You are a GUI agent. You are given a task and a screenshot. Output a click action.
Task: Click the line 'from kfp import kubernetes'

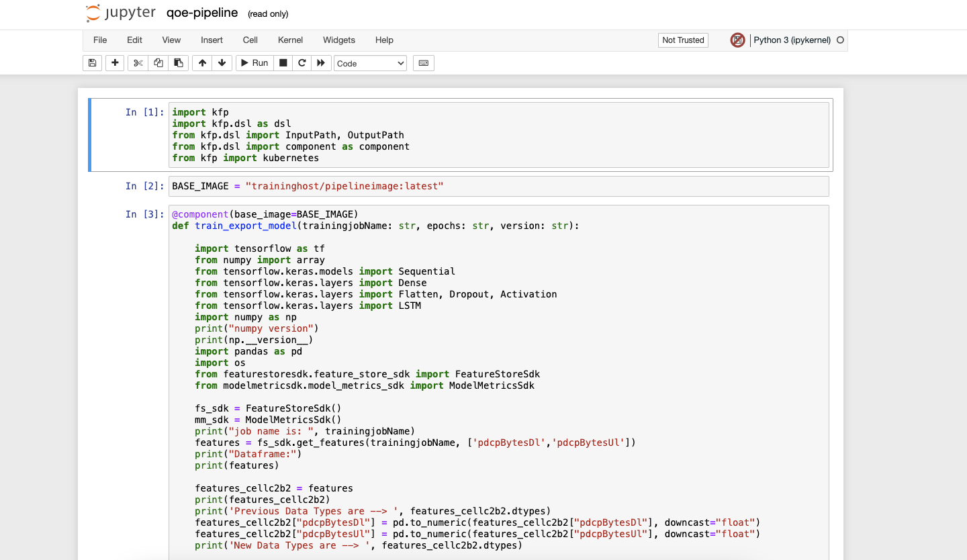pyautogui.click(x=245, y=158)
